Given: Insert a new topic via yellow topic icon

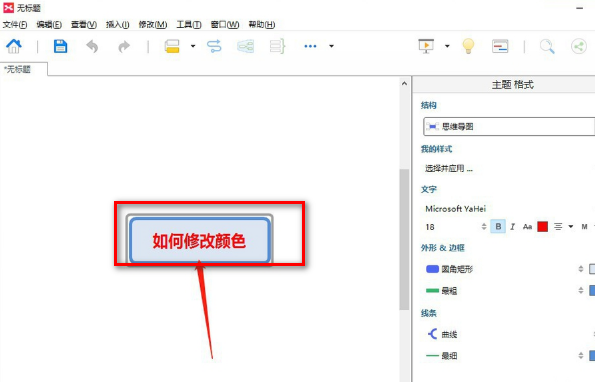Looking at the screenshot, I should [x=172, y=46].
